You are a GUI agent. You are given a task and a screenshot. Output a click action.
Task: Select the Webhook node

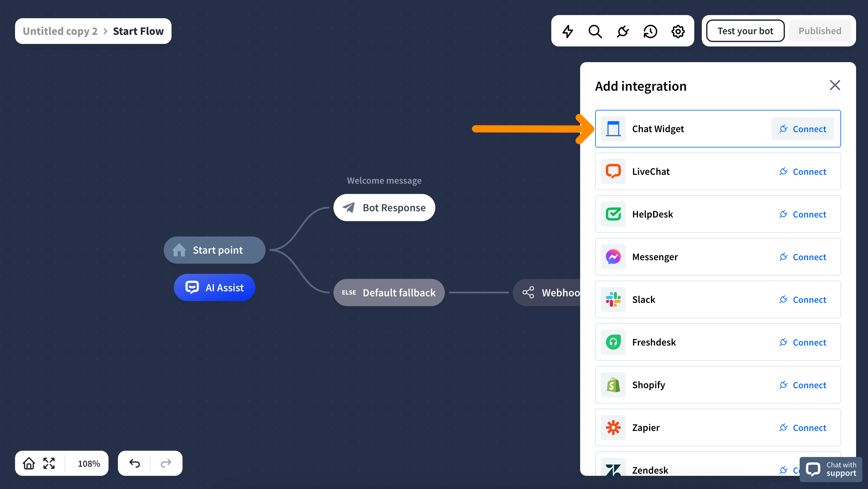547,293
